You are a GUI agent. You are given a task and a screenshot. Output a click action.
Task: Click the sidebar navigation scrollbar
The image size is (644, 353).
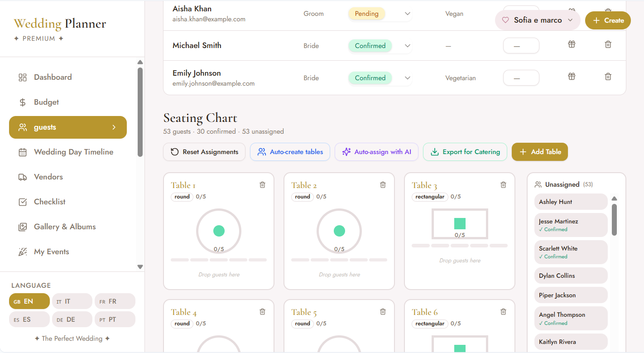140,112
